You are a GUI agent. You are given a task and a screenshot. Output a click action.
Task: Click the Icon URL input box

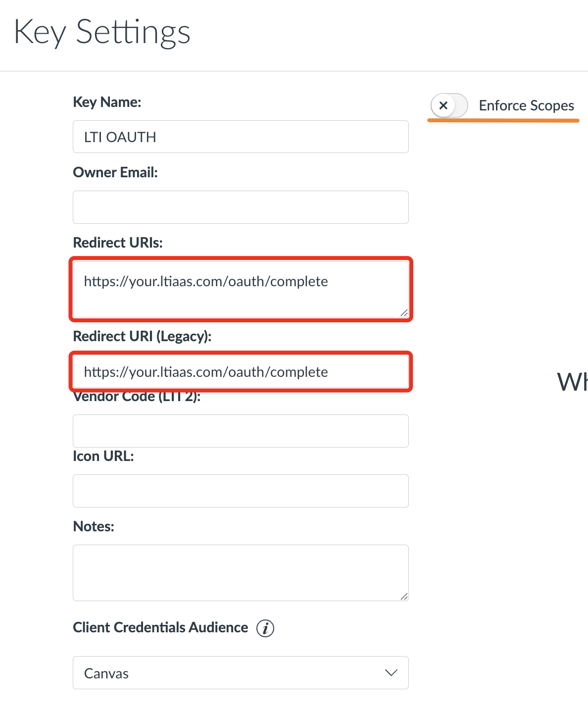(241, 491)
